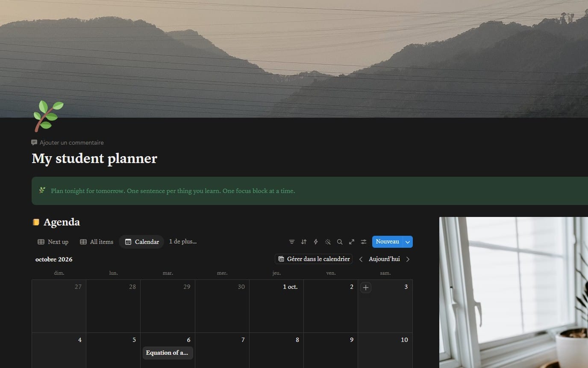Click the Agenda notebook emoji icon
The height and width of the screenshot is (368, 588).
coord(36,222)
